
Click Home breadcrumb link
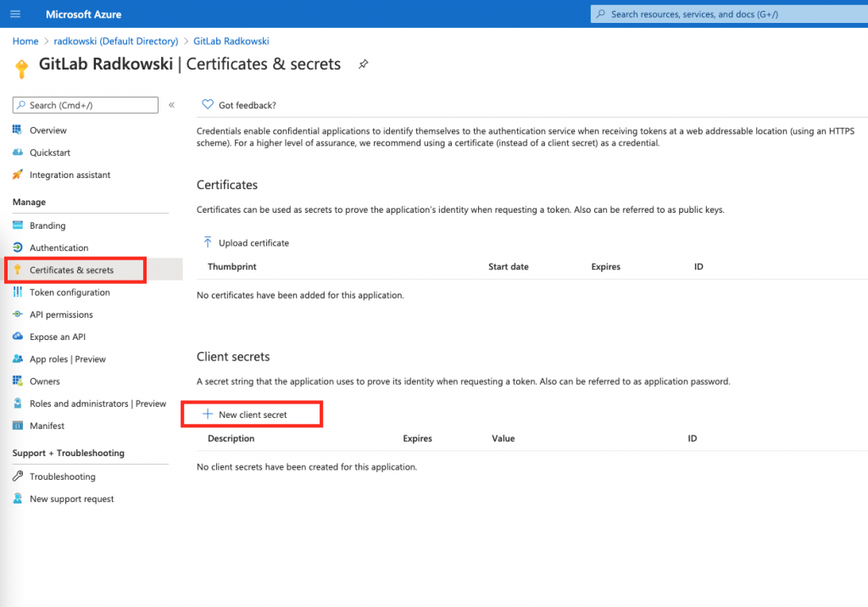[25, 41]
